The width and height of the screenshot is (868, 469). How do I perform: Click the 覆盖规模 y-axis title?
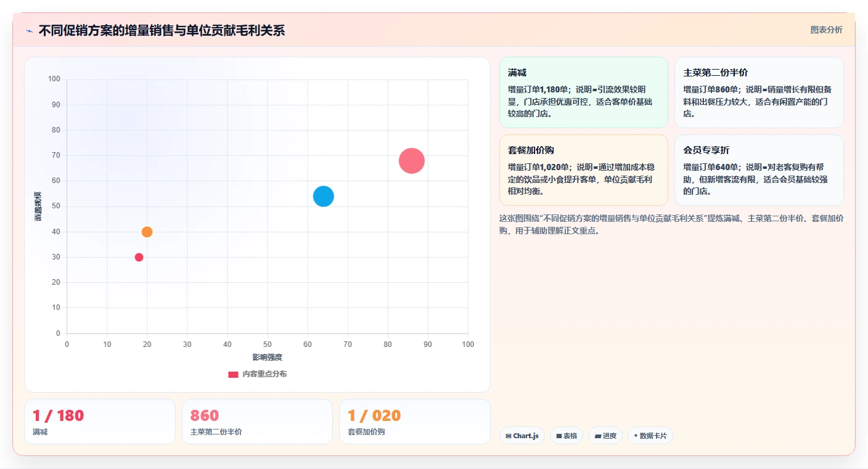coord(38,206)
